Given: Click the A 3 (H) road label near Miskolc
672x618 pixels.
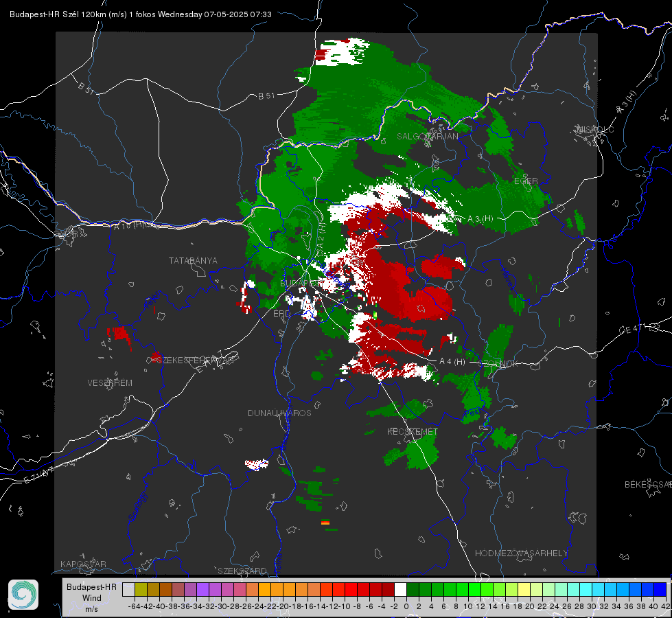Looking at the screenshot, I should click(x=627, y=102).
